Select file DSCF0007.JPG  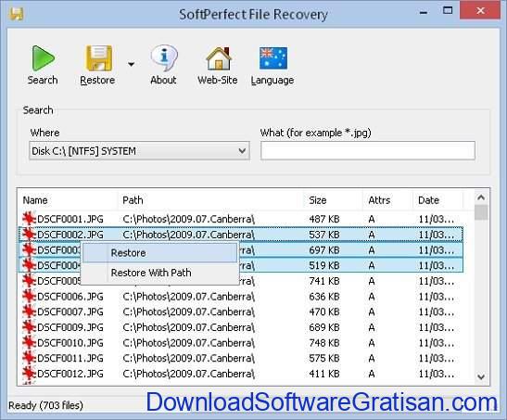pos(70,312)
